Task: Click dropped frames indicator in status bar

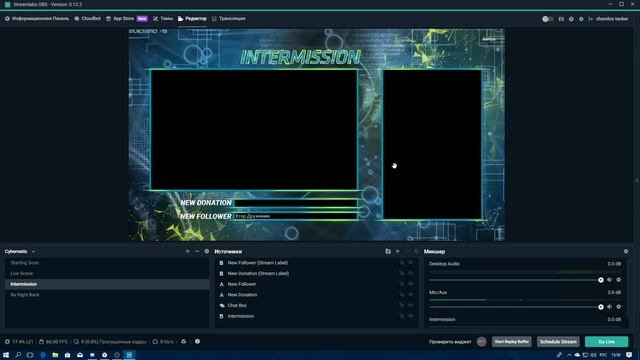Action: [110, 342]
